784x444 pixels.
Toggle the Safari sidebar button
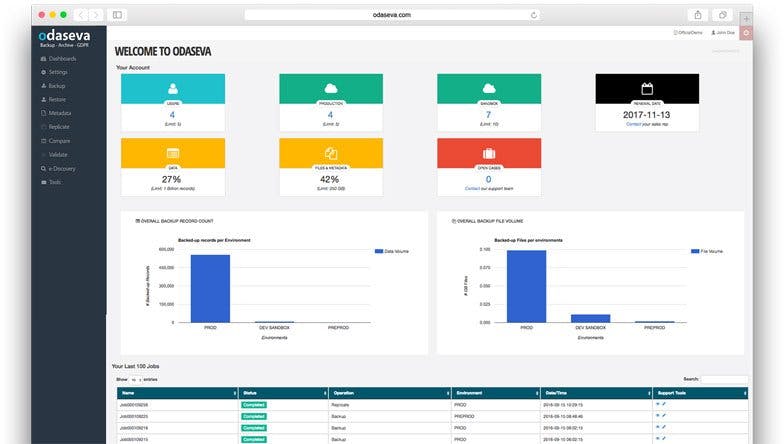[118, 15]
